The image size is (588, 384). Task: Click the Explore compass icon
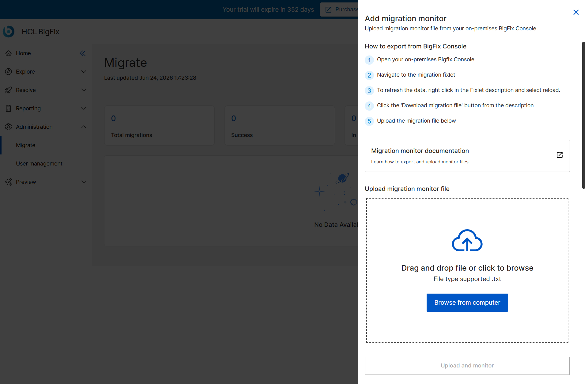[9, 72]
